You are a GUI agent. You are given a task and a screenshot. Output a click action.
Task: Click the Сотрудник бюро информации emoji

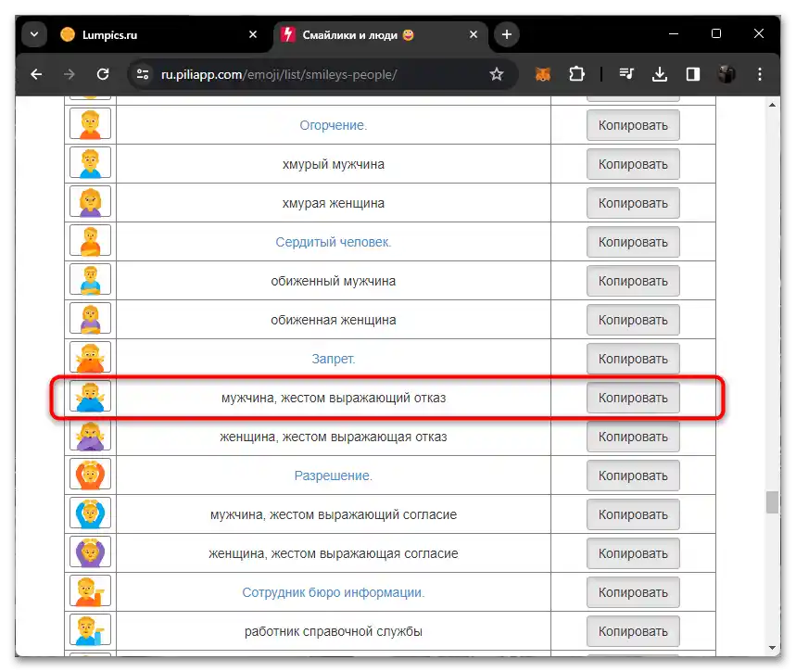(x=91, y=591)
